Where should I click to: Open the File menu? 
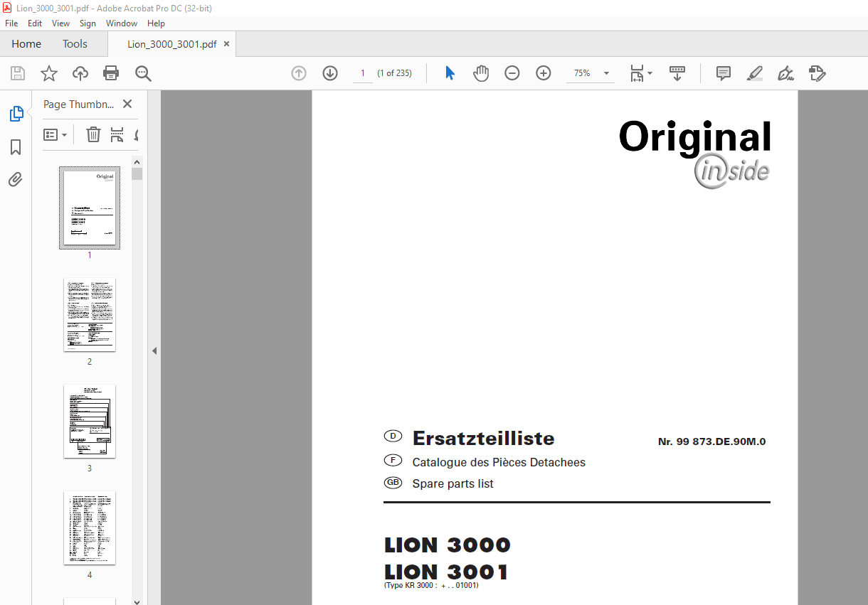coord(11,23)
